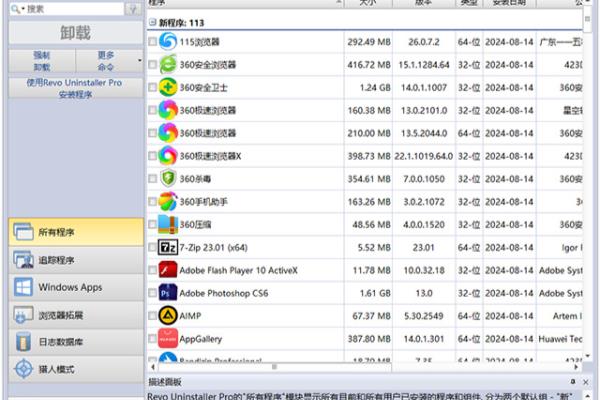Screen dimensions: 600x400
Task: Open the 猎人模式 module
Action: (x=76, y=369)
